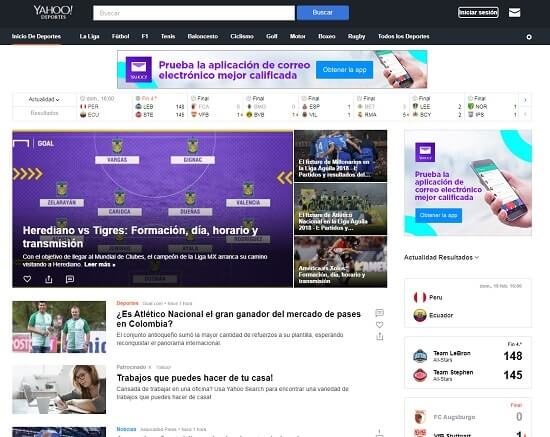Open Todos los Deportes menu
Screen dimensions: 550x437
tap(403, 36)
